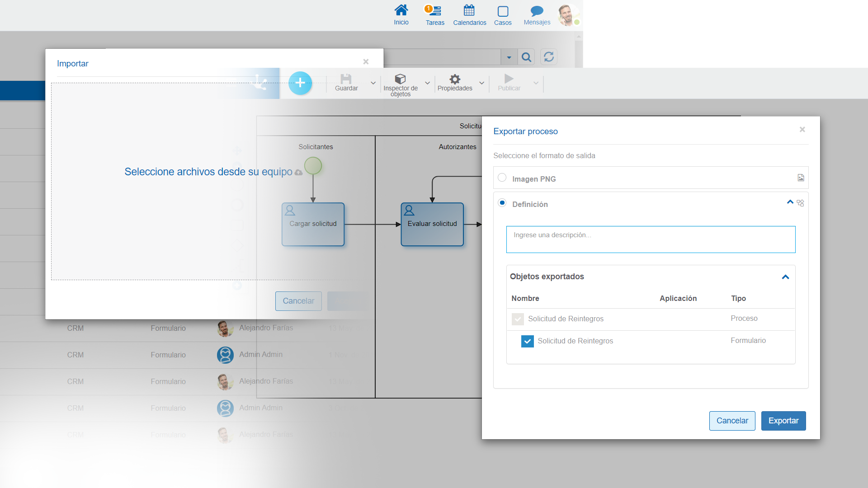Click Cancelar in Importar dialog
The height and width of the screenshot is (488, 868).
tap(298, 301)
